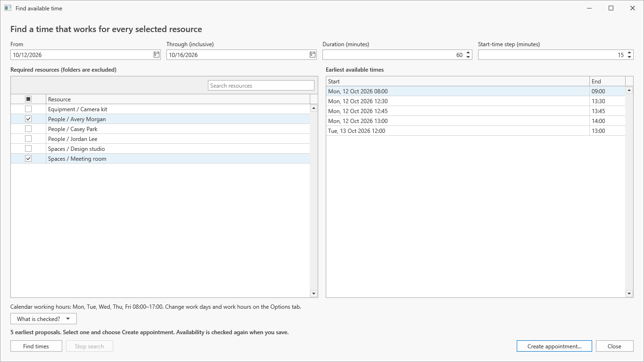The height and width of the screenshot is (362, 644).
Task: Check the People / Jordan Lee checkbox
Action: [28, 139]
